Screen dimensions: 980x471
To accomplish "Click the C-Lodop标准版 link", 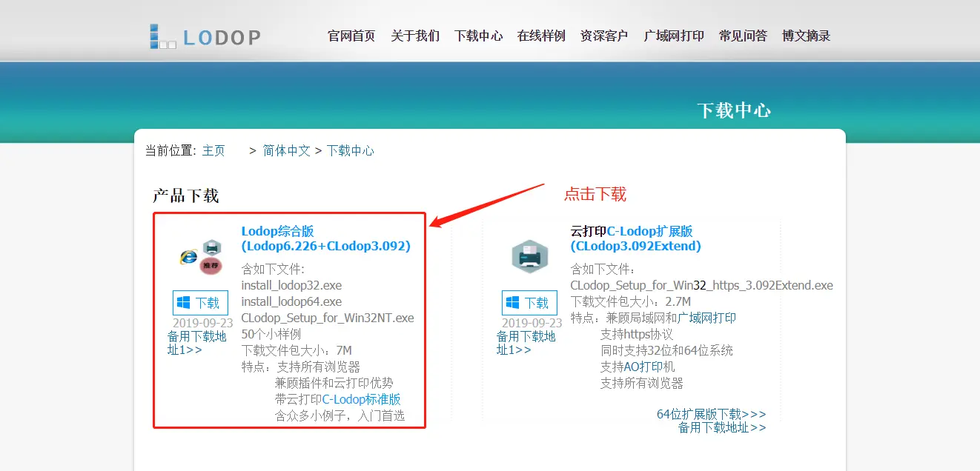I will coord(361,399).
